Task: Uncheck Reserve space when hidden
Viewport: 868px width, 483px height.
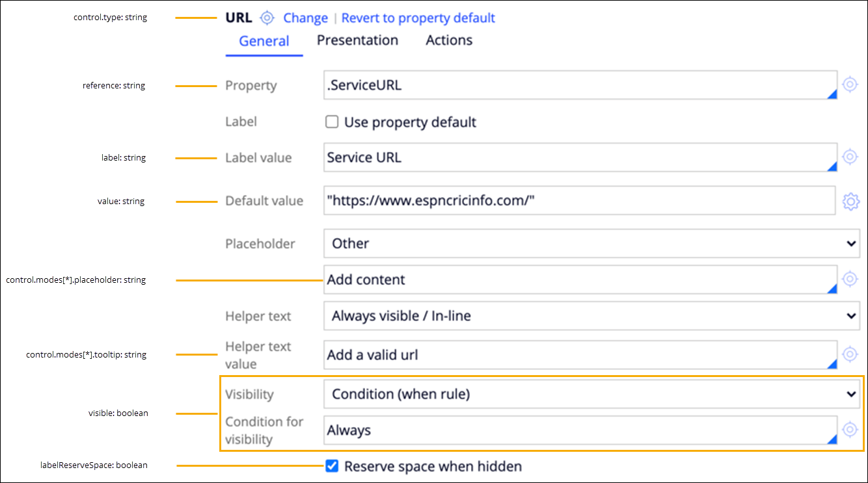Action: [332, 466]
